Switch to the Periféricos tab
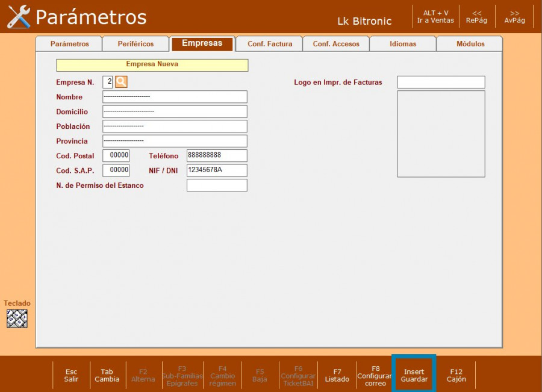 click(x=135, y=44)
